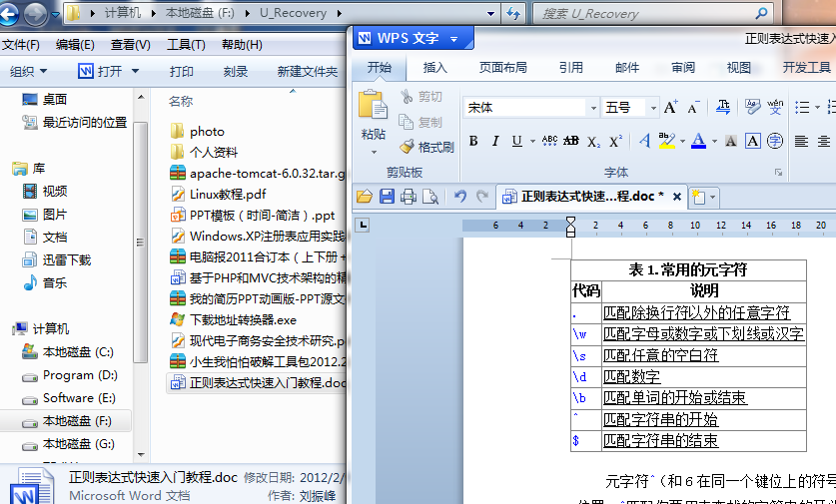Image resolution: width=836 pixels, height=504 pixels.
Task: Click the 新建文件夹 button
Action: [x=307, y=71]
